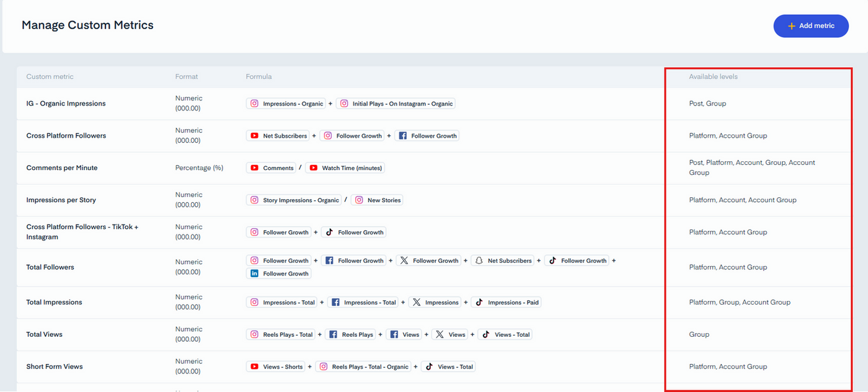The width and height of the screenshot is (868, 392).
Task: Open the Impressions per Story metric
Action: click(61, 200)
